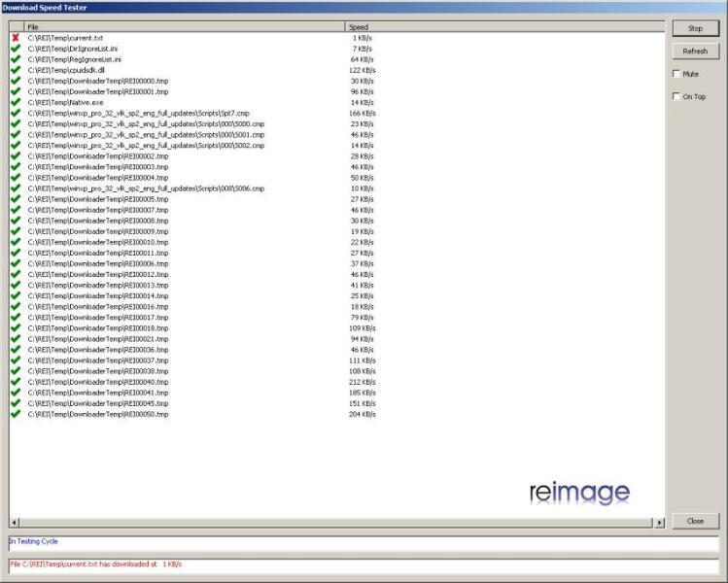Click the horizontal scrollbar right arrow

tap(659, 523)
